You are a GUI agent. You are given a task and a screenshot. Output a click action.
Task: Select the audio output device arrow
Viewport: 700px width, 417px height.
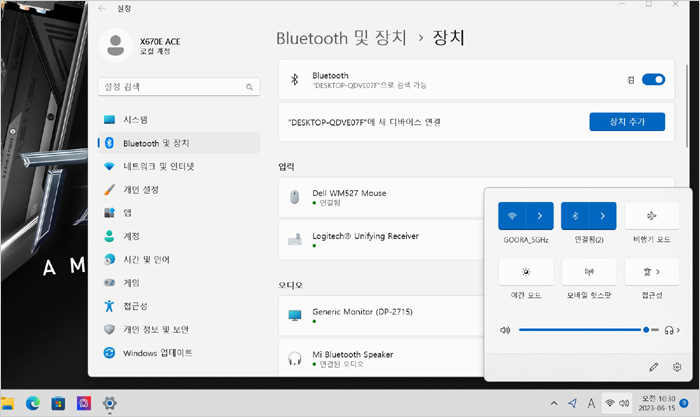(673, 329)
